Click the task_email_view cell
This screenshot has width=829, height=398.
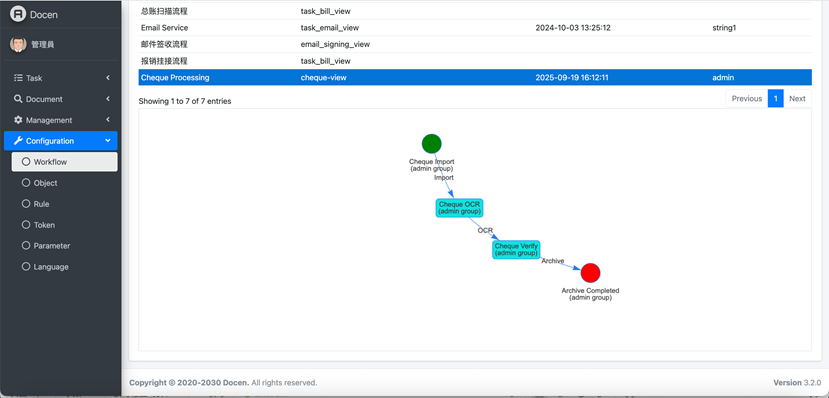tap(330, 27)
